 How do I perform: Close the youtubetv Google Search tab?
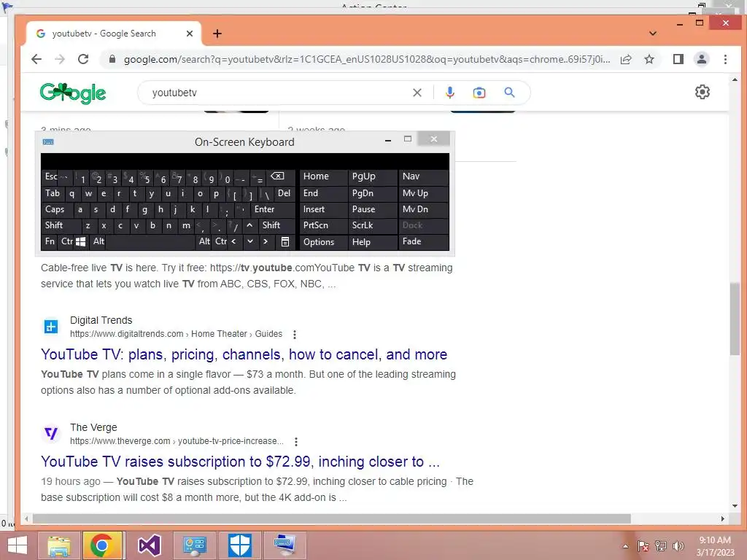(x=190, y=34)
